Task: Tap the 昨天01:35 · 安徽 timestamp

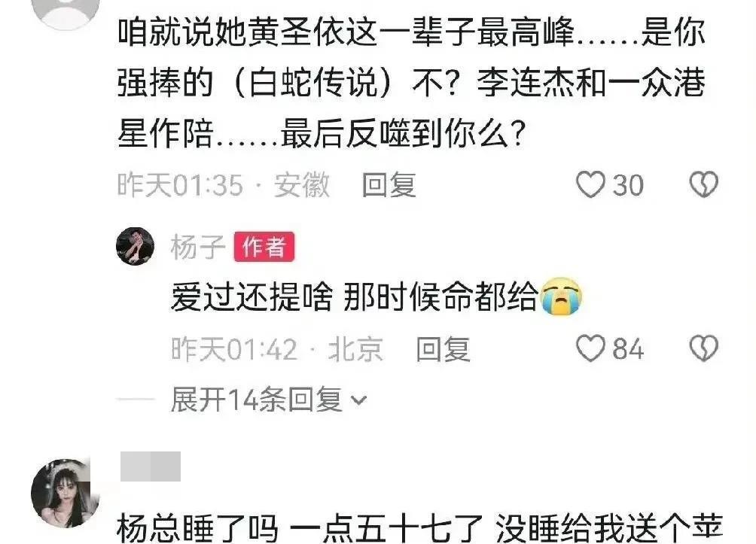Action: click(x=224, y=185)
